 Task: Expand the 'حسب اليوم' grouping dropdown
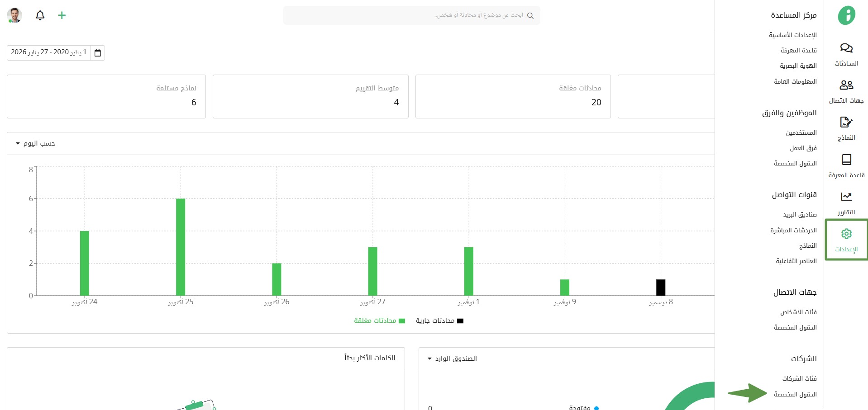35,143
